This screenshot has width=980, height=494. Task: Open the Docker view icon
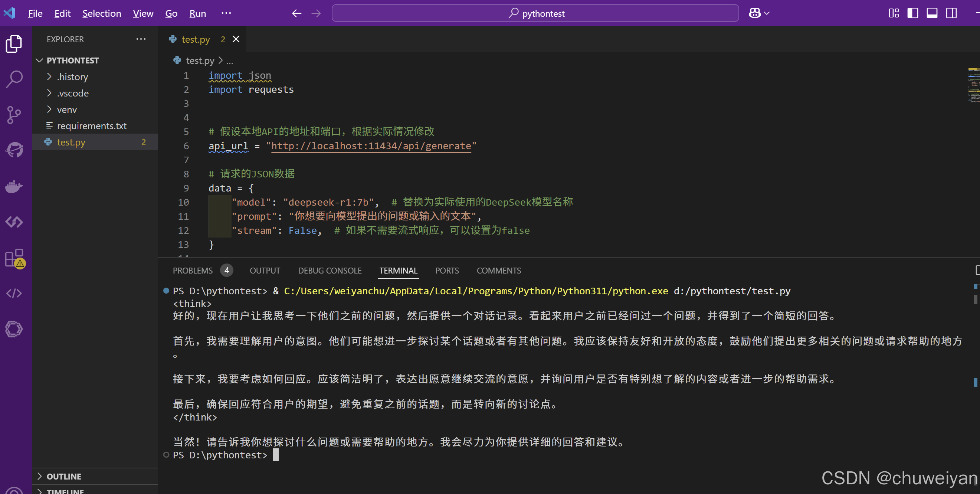(x=14, y=186)
